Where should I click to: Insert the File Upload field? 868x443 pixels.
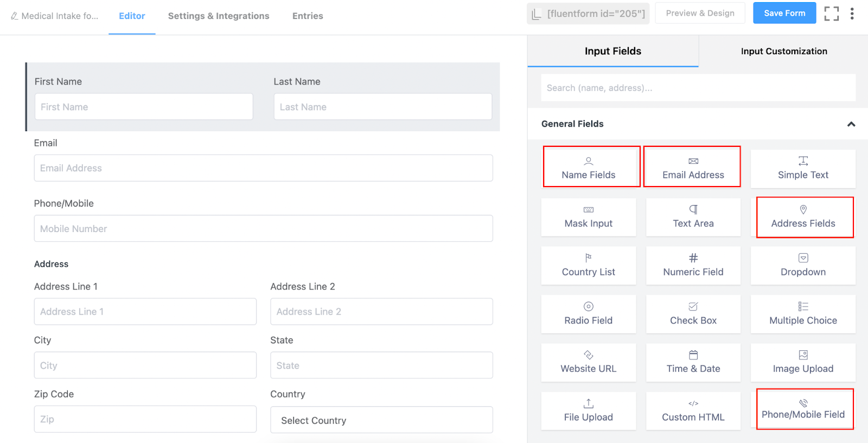[x=589, y=410]
